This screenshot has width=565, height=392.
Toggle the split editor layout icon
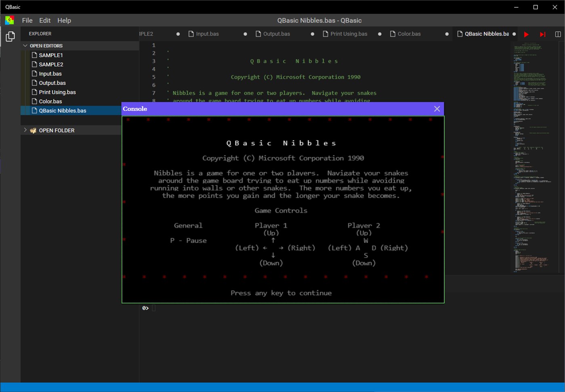tap(558, 34)
